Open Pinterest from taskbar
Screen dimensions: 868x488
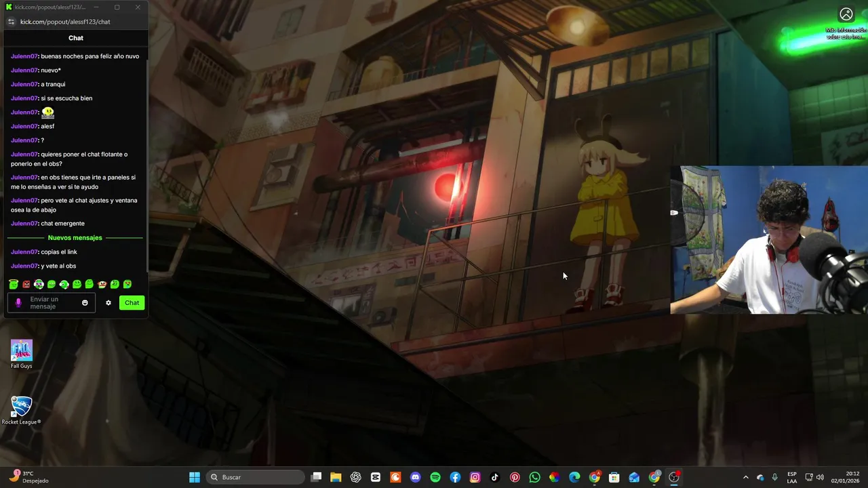(x=515, y=477)
